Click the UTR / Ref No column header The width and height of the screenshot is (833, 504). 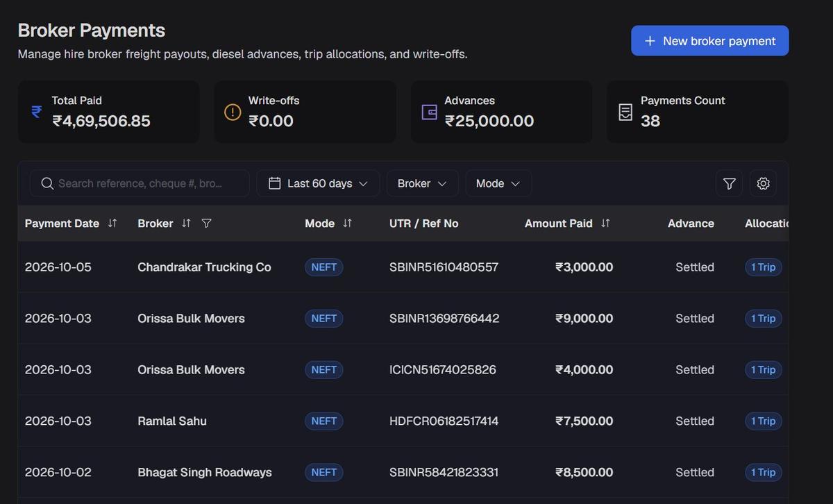[423, 224]
